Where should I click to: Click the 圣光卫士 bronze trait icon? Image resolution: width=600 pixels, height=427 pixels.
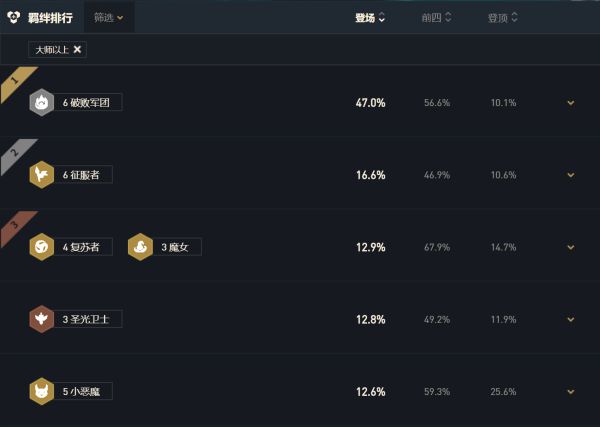[42, 319]
